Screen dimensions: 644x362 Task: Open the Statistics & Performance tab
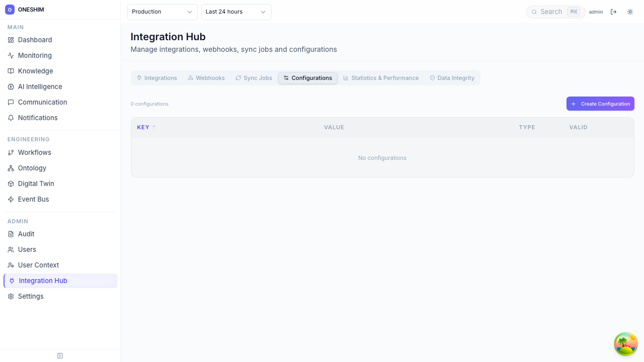pyautogui.click(x=381, y=78)
